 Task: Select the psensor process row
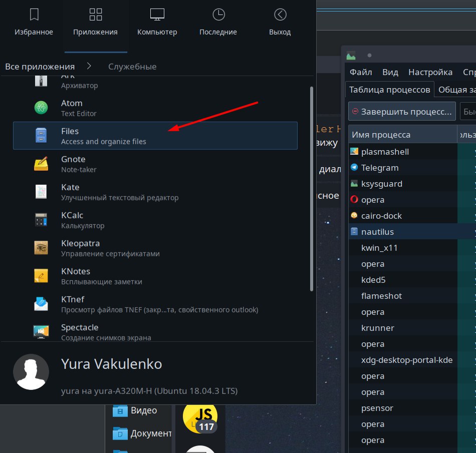tap(412, 408)
